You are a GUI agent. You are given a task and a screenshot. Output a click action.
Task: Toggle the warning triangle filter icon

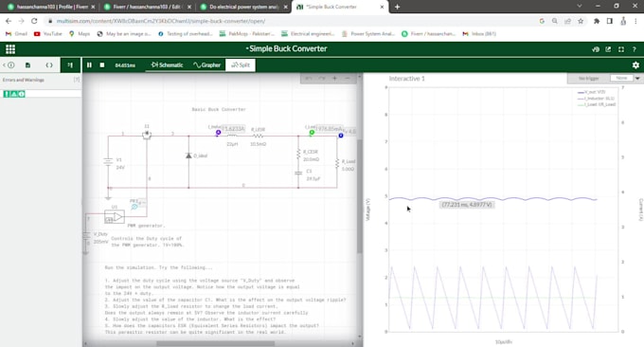(14, 94)
